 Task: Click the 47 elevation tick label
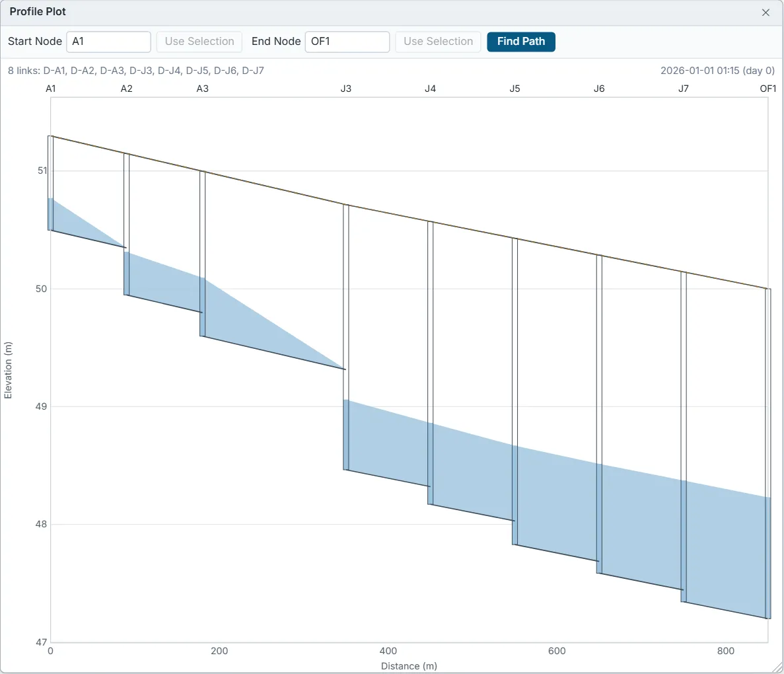(x=41, y=642)
